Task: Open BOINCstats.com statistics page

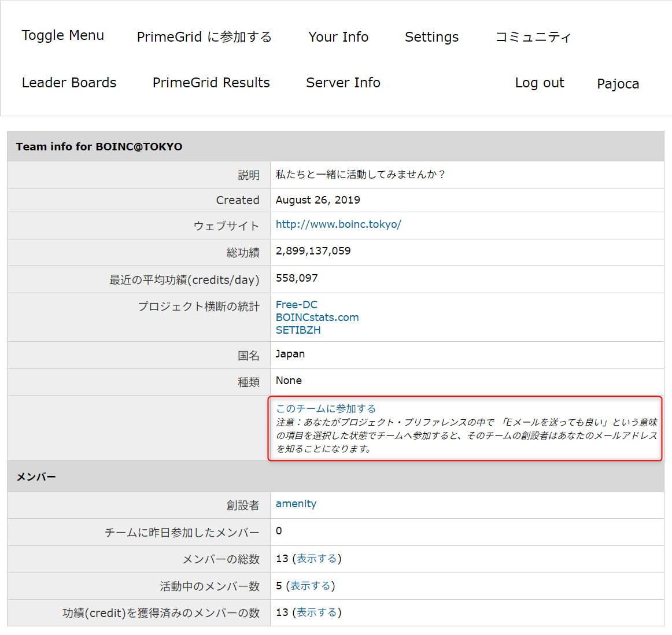Action: pos(317,317)
